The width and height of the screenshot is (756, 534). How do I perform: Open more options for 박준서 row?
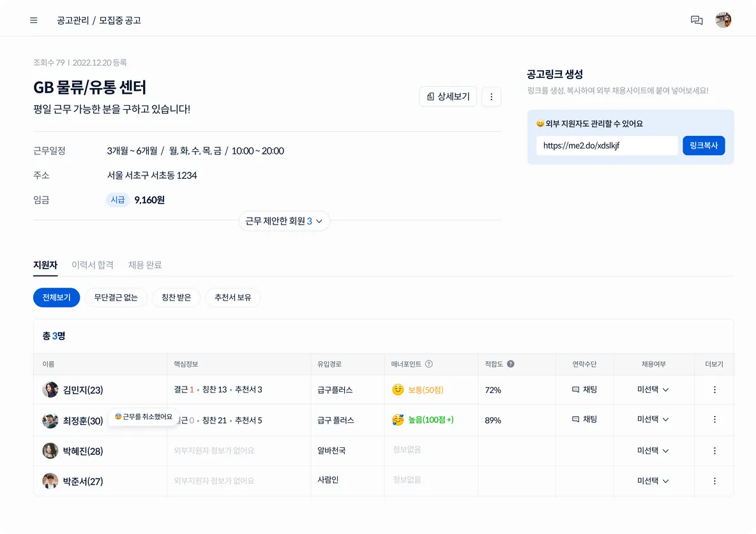(714, 481)
